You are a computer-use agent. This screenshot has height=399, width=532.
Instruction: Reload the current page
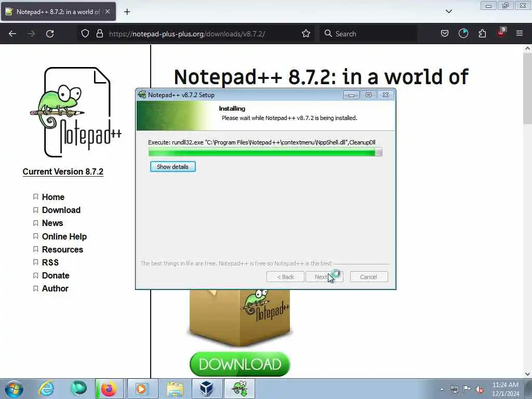tap(50, 34)
